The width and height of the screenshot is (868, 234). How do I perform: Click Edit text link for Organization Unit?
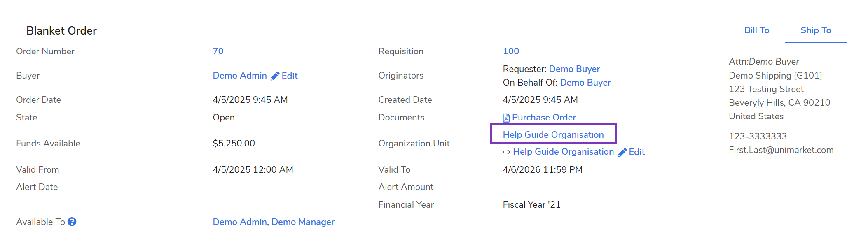[636, 152]
